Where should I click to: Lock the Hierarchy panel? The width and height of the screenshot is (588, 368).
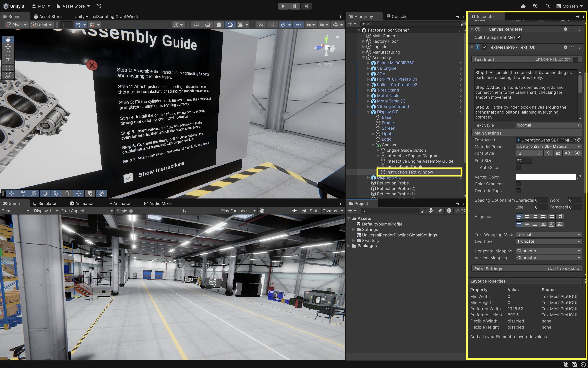click(457, 16)
